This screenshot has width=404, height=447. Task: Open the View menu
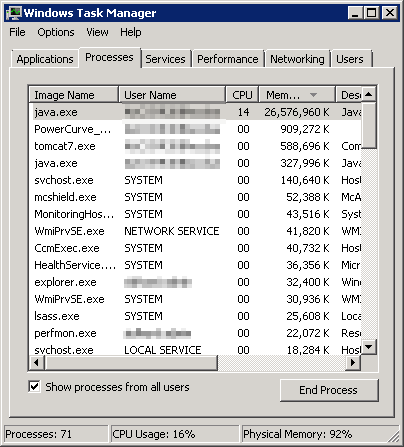[x=97, y=32]
